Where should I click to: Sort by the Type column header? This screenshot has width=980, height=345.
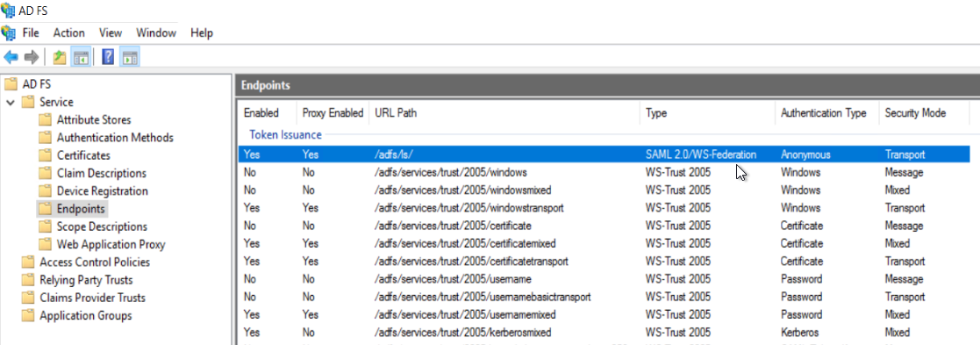(x=707, y=113)
